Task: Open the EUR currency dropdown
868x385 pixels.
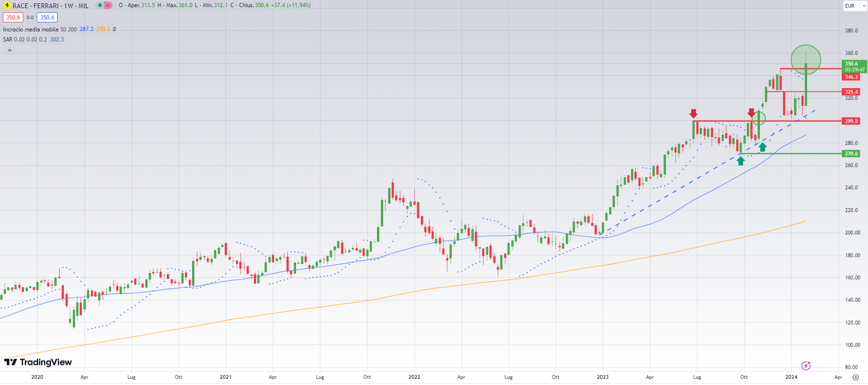Action: [855, 6]
